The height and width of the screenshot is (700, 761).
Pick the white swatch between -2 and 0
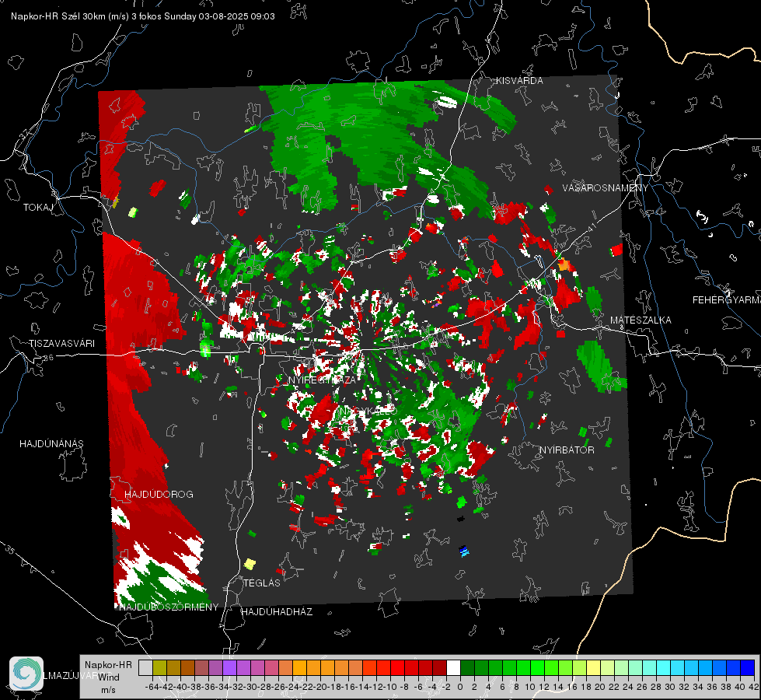[453, 667]
